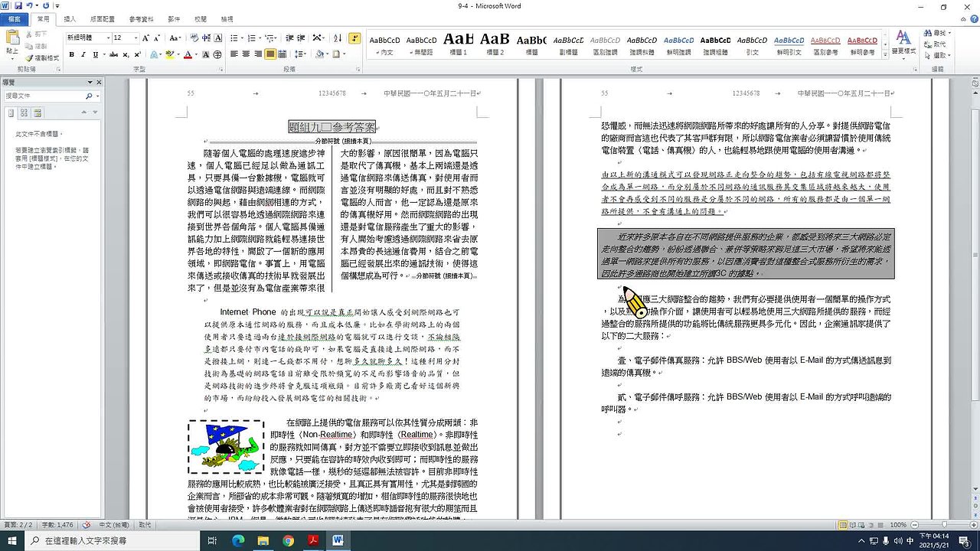Show heading browse view in navigation pane
This screenshot has height=551, width=980.
tap(11, 112)
